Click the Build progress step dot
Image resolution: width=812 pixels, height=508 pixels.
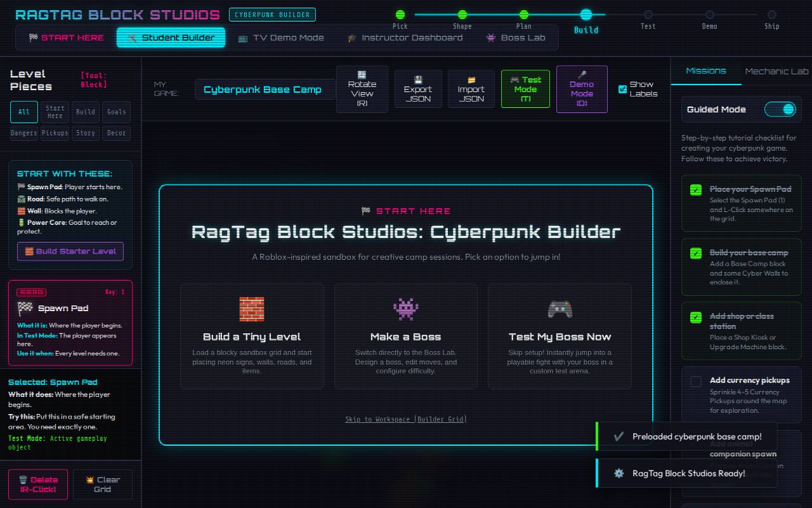point(586,15)
